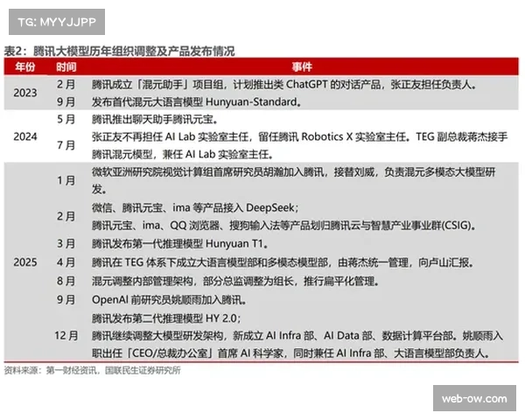Click "9月" beside the Hunyuan-Standard row
This screenshot has height=420, width=525.
66,101
